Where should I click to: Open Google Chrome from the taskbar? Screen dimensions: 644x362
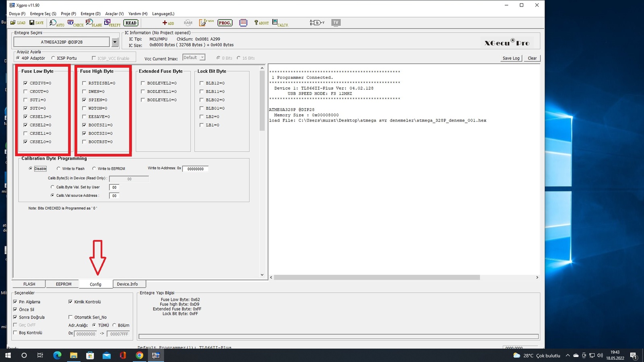[x=139, y=355]
